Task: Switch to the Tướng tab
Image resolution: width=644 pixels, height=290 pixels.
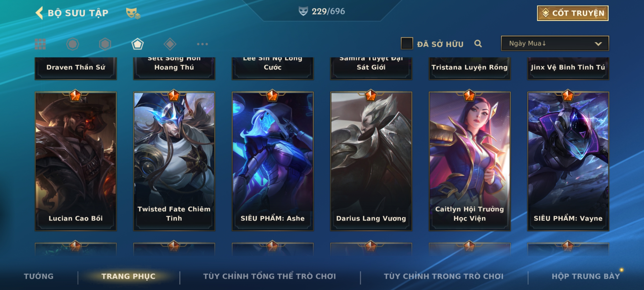Action: pyautogui.click(x=39, y=276)
